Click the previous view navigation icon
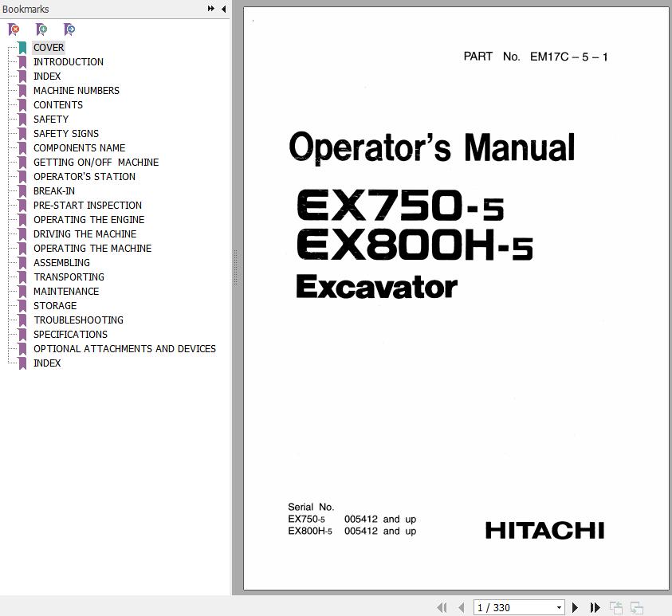The image size is (672, 616). (x=616, y=607)
